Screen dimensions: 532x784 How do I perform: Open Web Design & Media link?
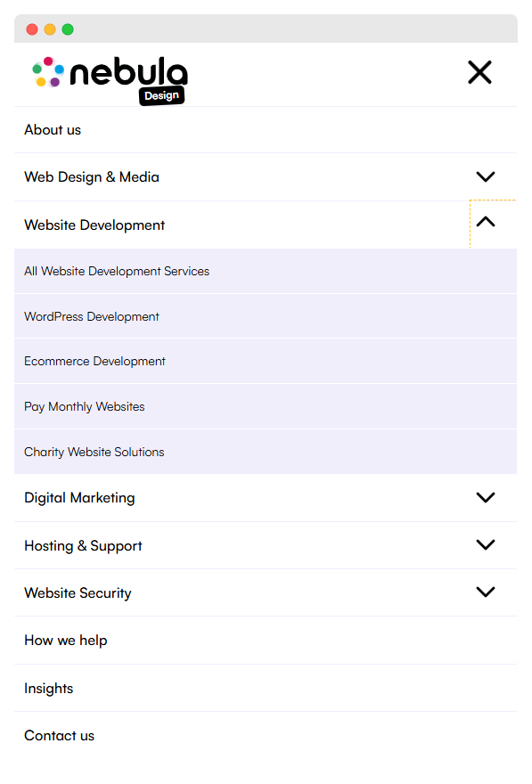click(x=92, y=177)
